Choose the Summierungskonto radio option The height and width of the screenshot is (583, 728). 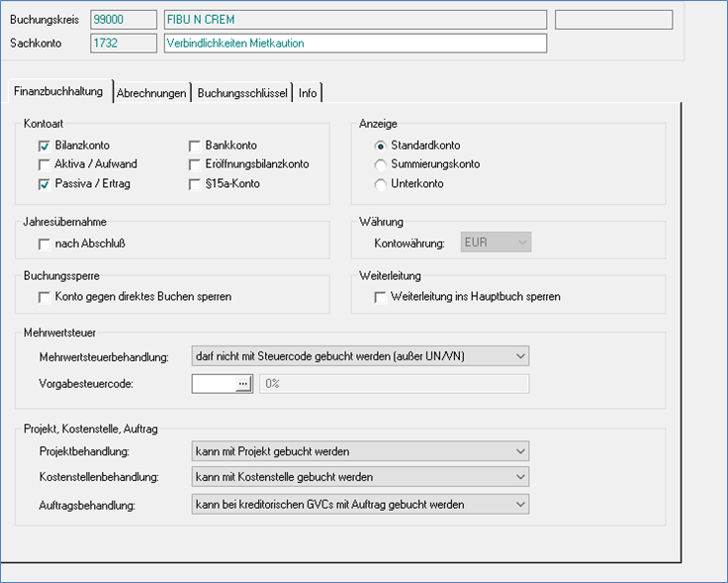[380, 164]
